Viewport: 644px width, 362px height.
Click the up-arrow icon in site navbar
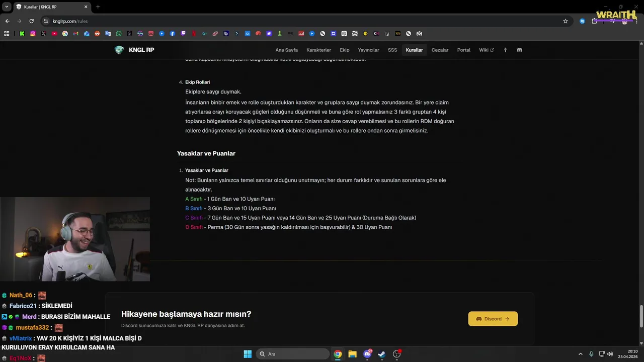(505, 50)
